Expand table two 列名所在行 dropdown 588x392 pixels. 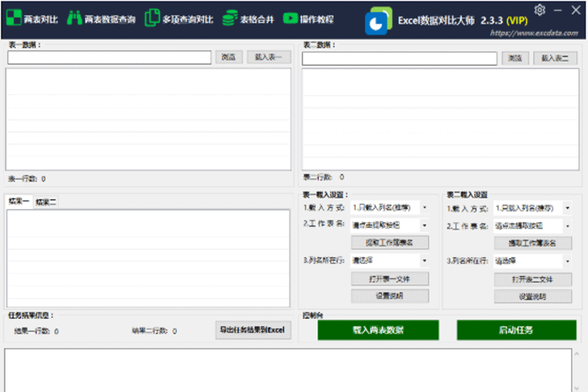[567, 261]
